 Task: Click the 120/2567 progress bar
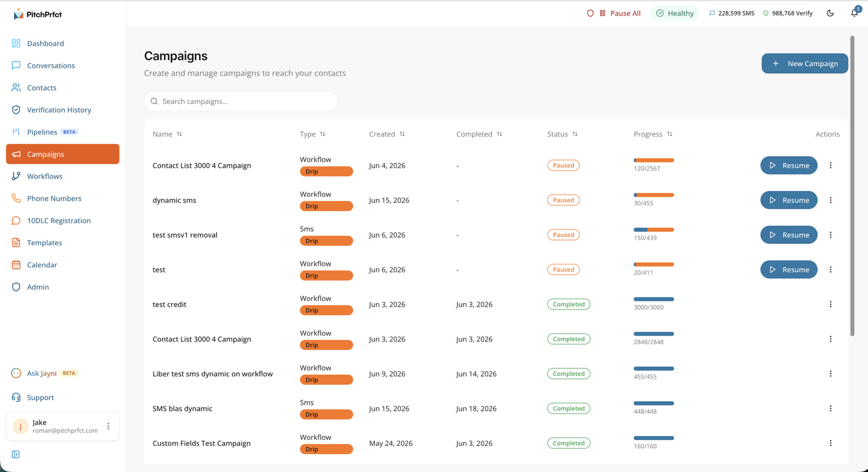click(x=654, y=160)
